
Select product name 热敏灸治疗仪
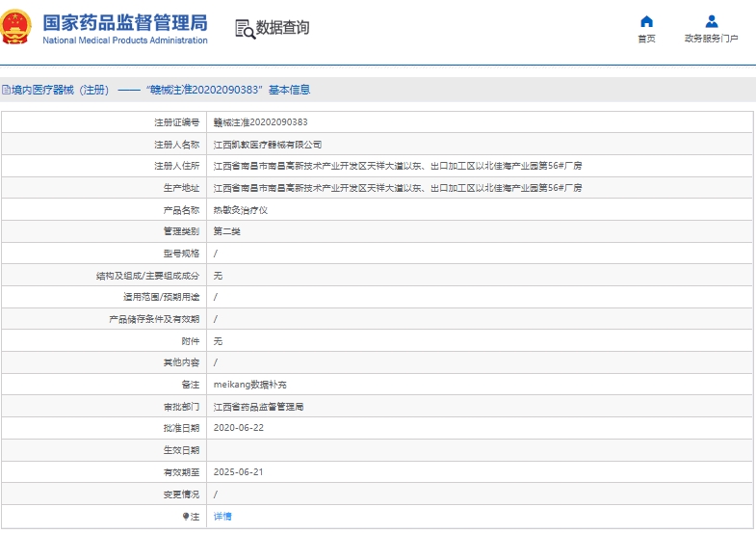[x=241, y=210]
